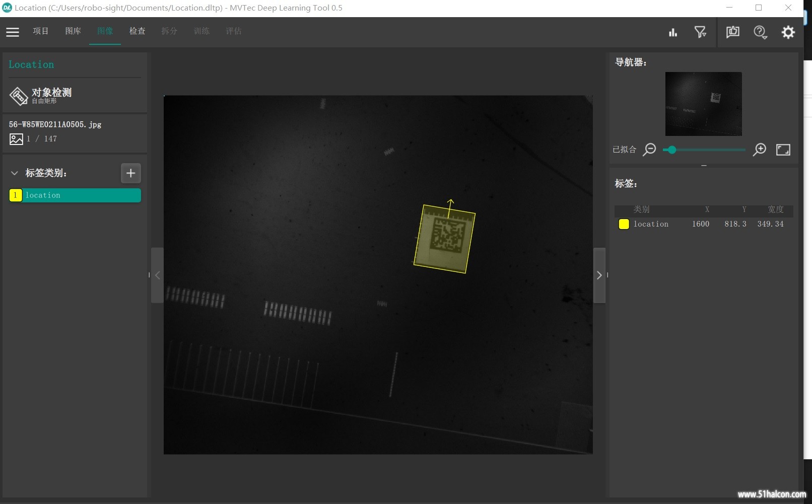The image size is (812, 504).
Task: Click the 已拟合 zoom status label
Action: [624, 150]
